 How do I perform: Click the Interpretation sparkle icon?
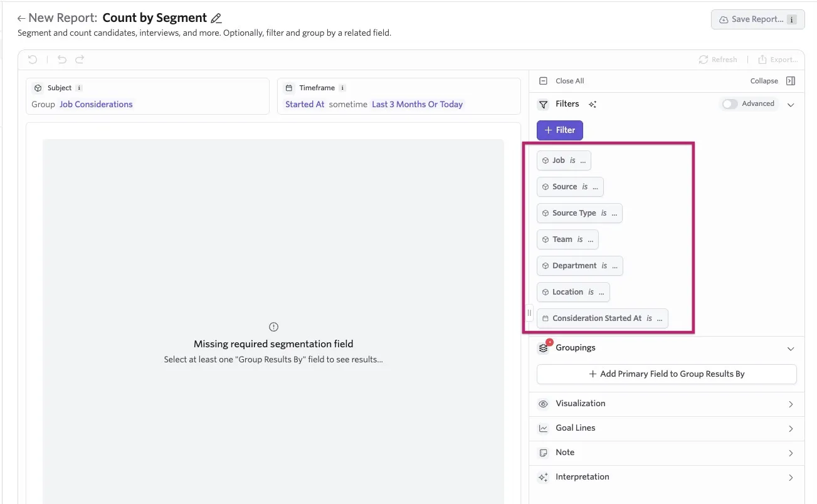point(544,477)
